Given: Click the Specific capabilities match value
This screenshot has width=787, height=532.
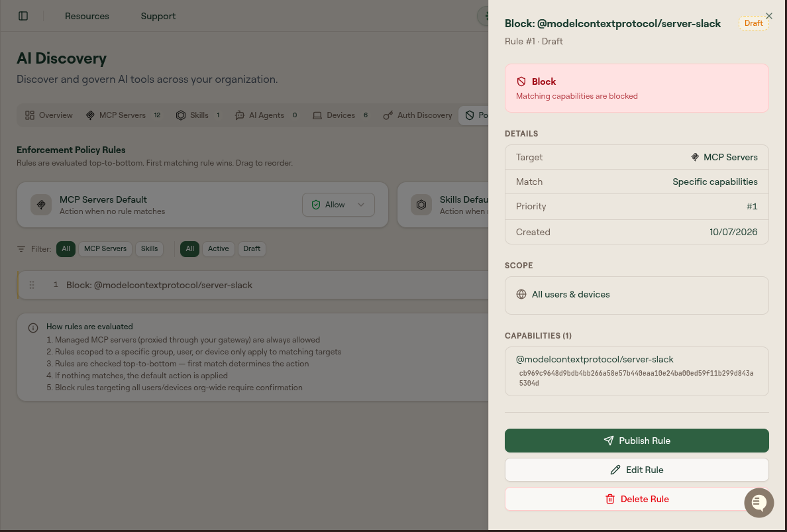Looking at the screenshot, I should click(715, 182).
